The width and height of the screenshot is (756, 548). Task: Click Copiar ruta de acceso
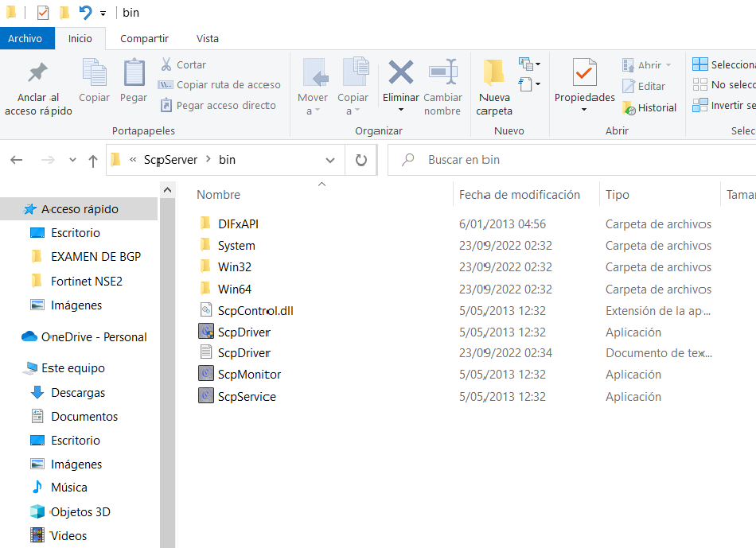[x=220, y=85]
